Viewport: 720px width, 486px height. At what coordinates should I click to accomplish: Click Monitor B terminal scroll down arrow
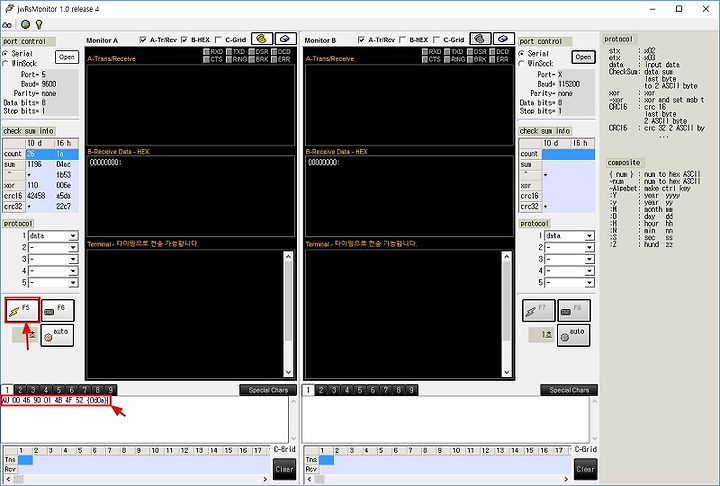[x=507, y=373]
